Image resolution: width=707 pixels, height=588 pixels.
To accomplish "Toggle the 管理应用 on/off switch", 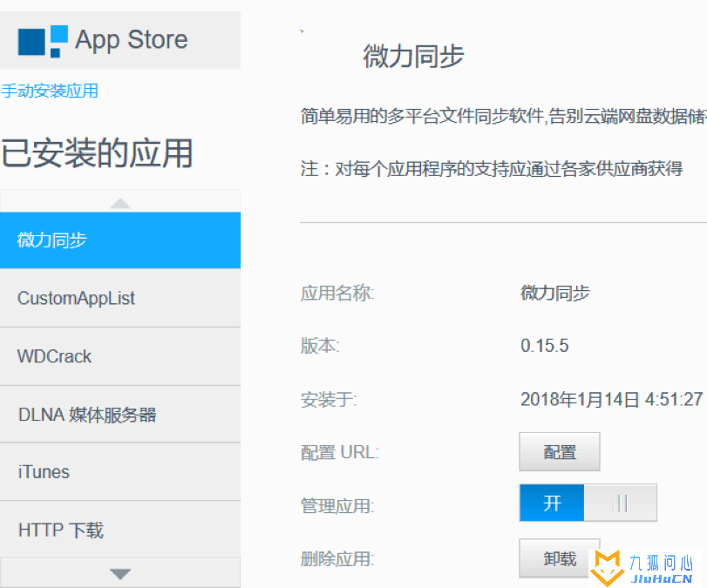I will pyautogui.click(x=588, y=503).
